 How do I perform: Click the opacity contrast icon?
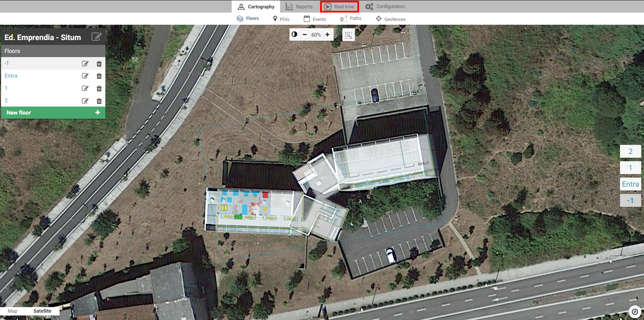[x=295, y=34]
